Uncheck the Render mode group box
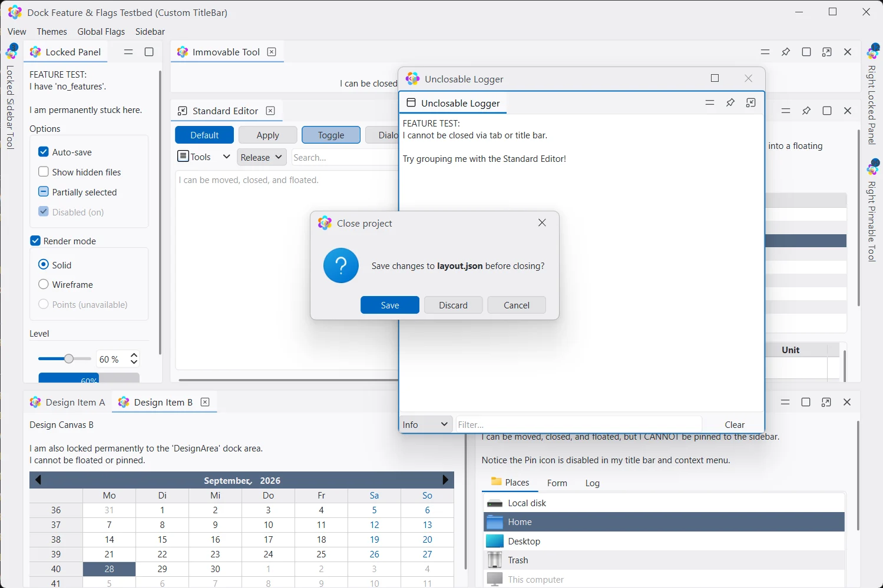This screenshot has height=588, width=883. click(62, 241)
